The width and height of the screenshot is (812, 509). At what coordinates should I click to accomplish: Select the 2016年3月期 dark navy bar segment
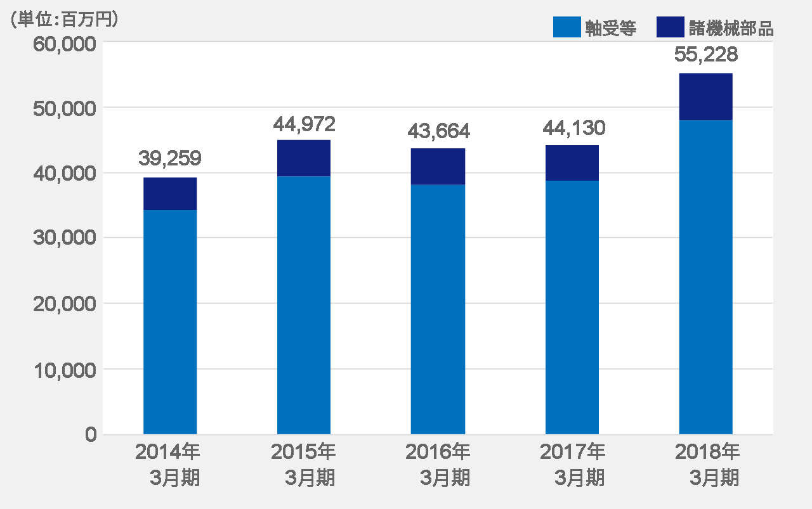[438, 166]
